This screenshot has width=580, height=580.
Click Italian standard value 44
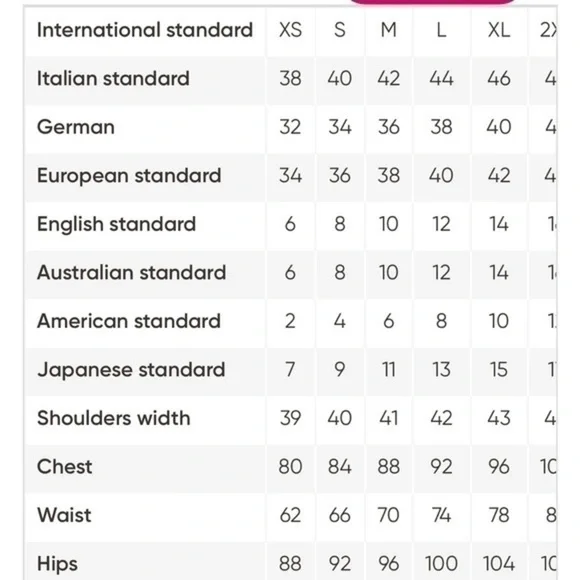[441, 78]
